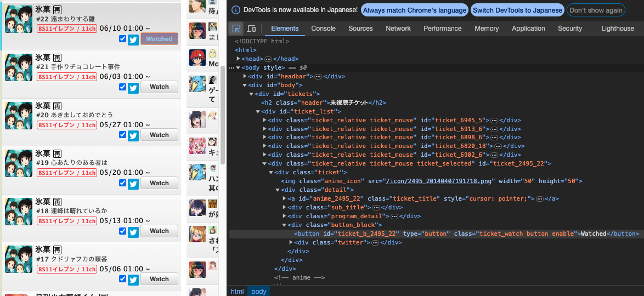Screen dimensions: 644x296
Task: Click Watch button for episode #20
Action: click(x=160, y=135)
